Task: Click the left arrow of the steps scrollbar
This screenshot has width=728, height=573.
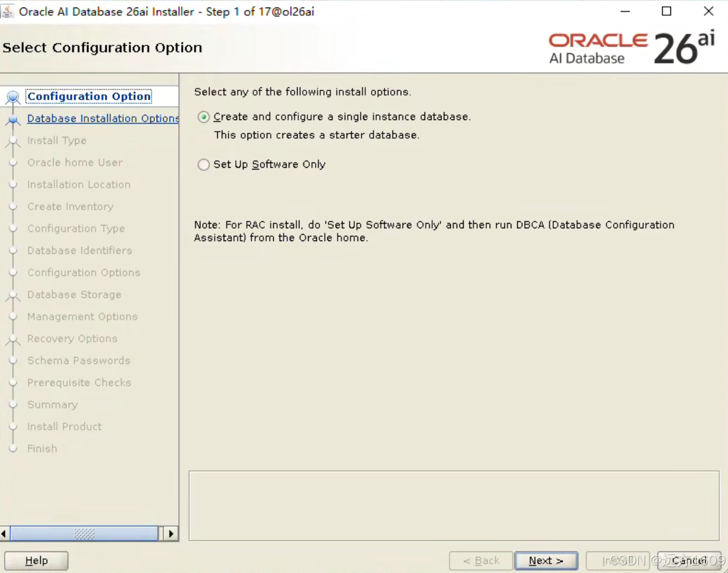Action: [5, 533]
